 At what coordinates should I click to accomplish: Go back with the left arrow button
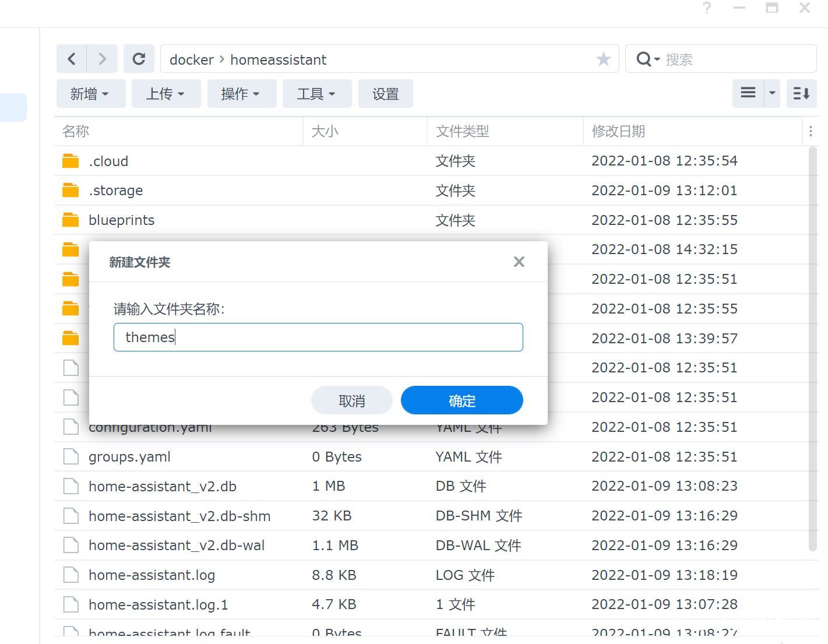(x=72, y=59)
